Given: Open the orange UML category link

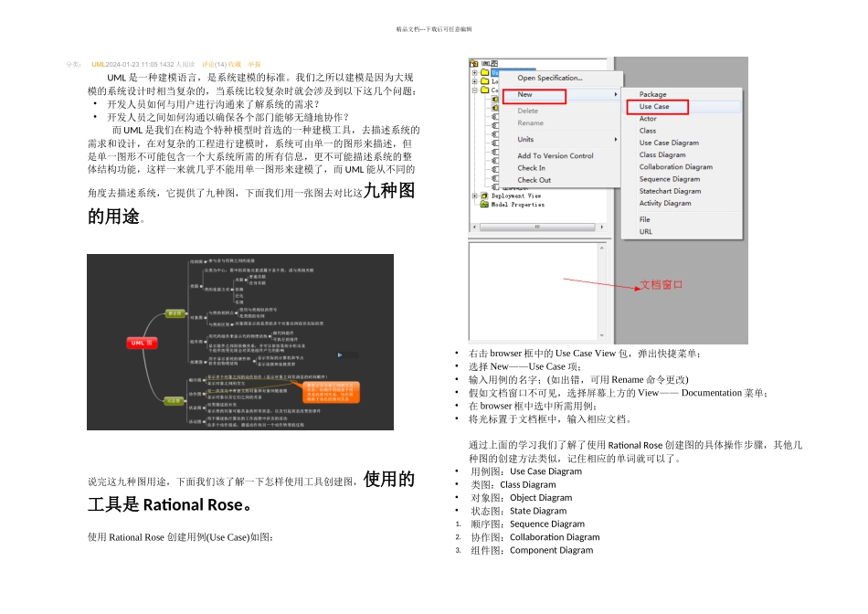Looking at the screenshot, I should point(99,65).
